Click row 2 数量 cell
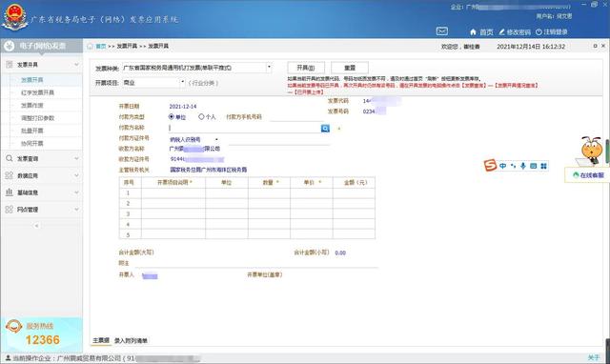 (269, 203)
